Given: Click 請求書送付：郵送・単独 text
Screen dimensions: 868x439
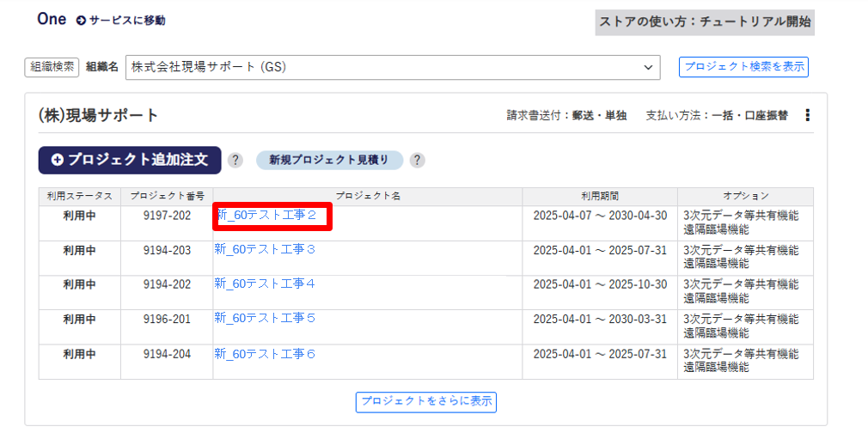Looking at the screenshot, I should (566, 116).
